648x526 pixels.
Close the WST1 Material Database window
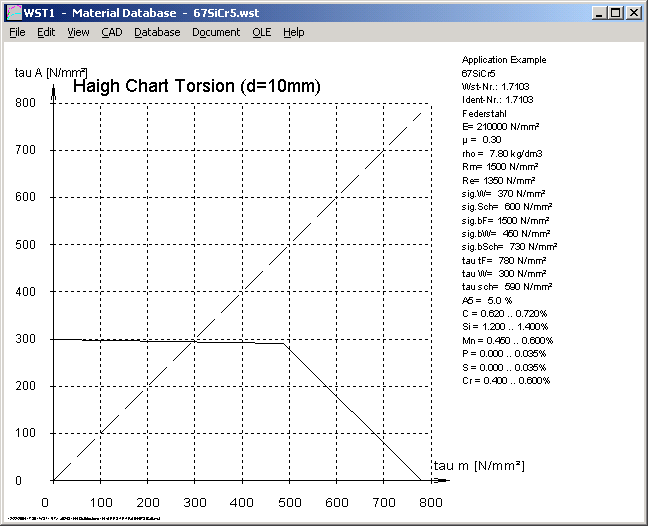click(x=634, y=13)
